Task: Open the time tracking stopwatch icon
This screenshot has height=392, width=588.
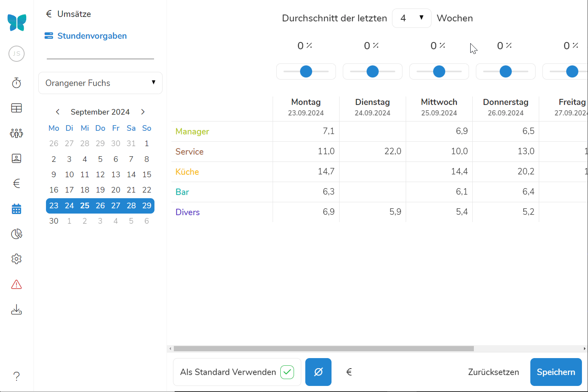Action: tap(17, 83)
